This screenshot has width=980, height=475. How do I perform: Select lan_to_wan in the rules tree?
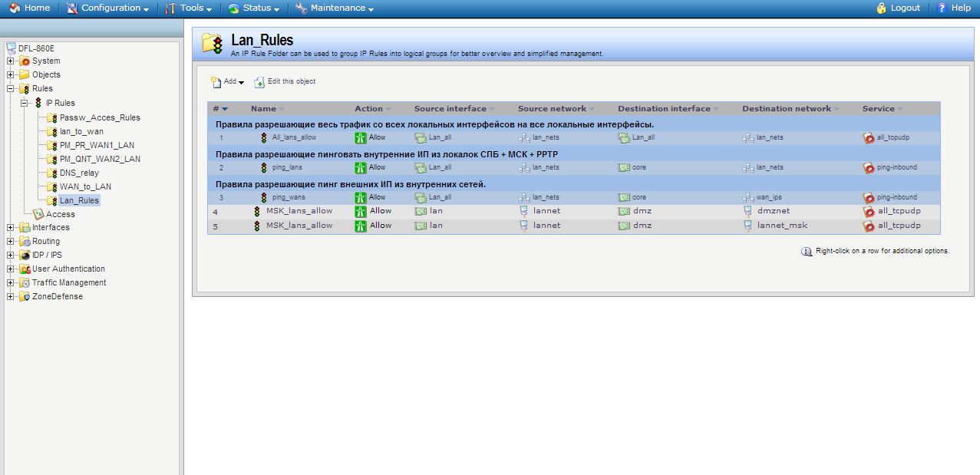[81, 131]
